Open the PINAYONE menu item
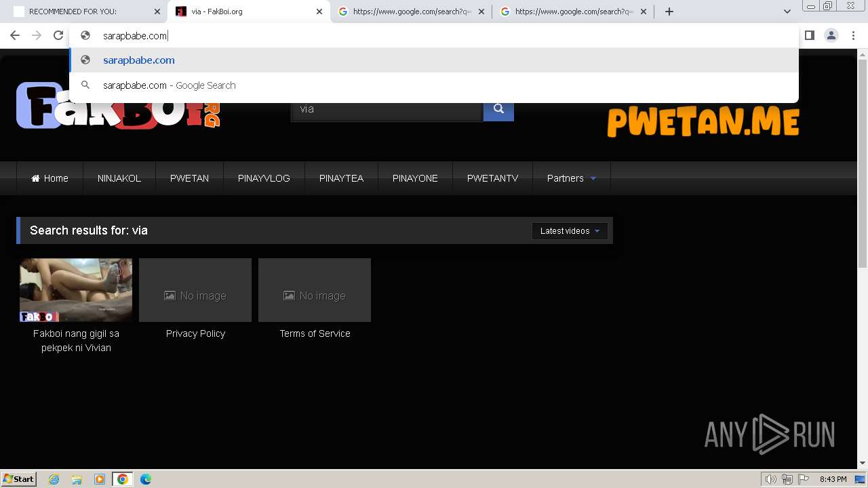Viewport: 868px width, 488px height. [415, 178]
